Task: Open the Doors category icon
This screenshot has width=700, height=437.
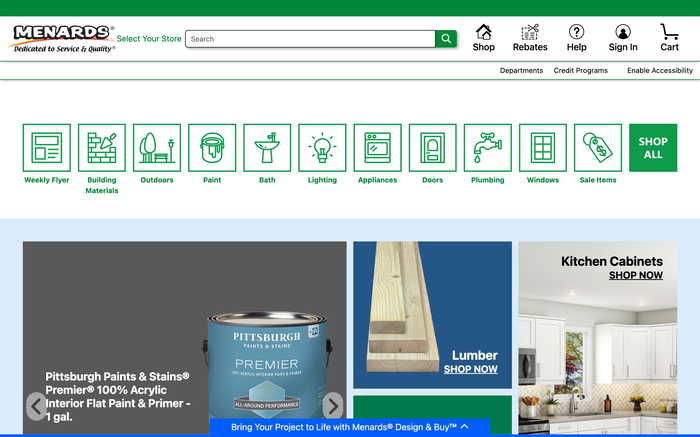Action: pos(433,148)
